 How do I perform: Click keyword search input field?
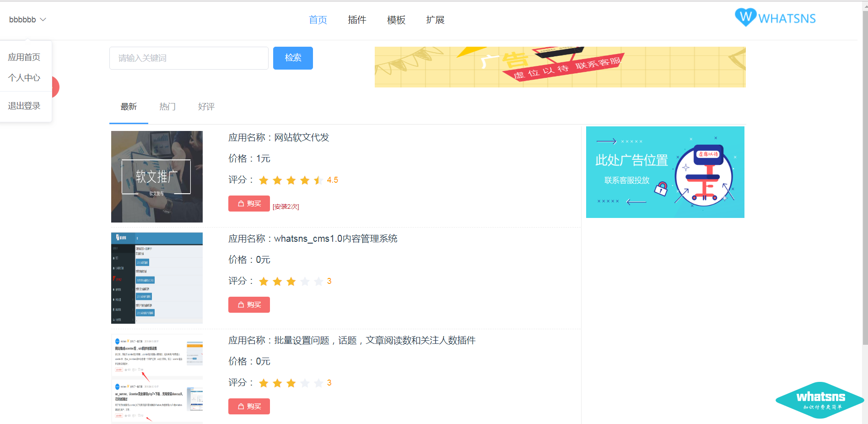189,58
